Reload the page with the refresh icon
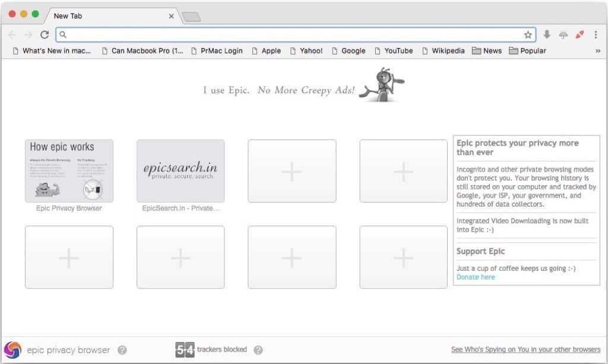The image size is (608, 364). [x=45, y=35]
